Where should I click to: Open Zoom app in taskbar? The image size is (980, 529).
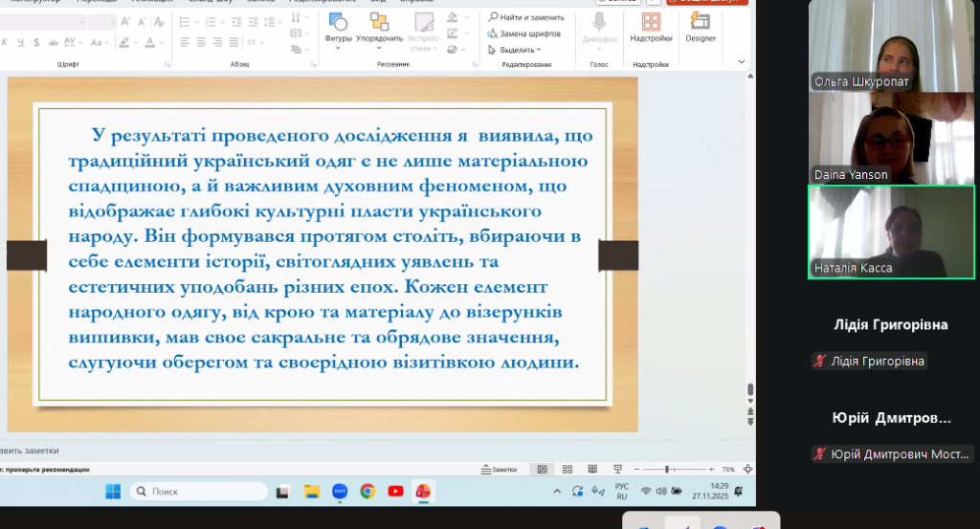339,491
